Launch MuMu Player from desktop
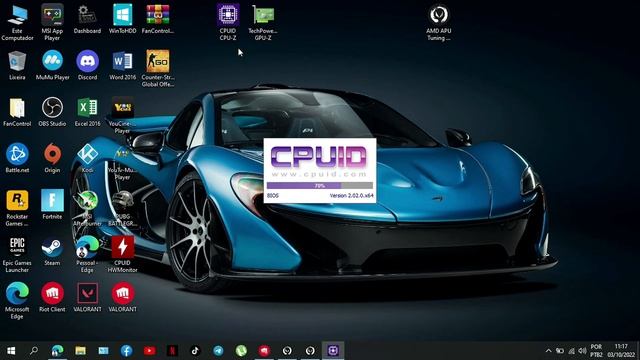The width and height of the screenshot is (640, 360). pos(52,65)
